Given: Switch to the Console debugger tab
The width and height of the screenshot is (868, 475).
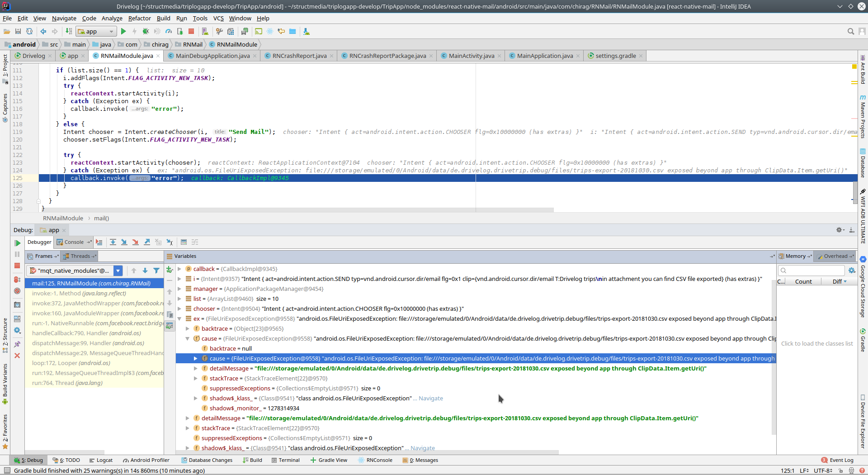Looking at the screenshot, I should pyautogui.click(x=74, y=242).
